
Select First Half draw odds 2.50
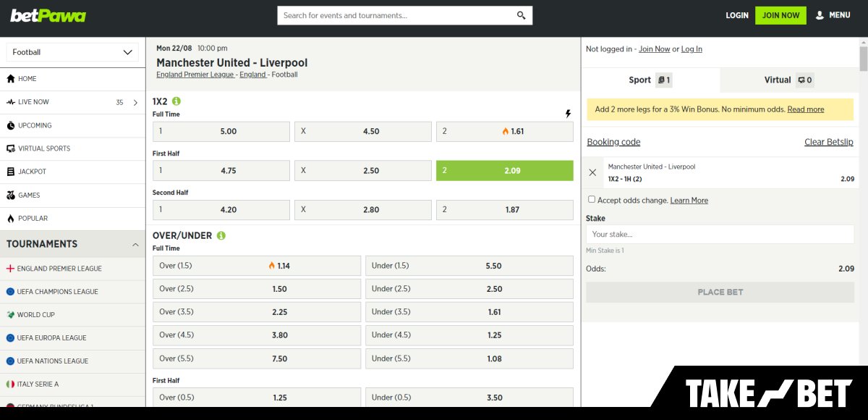(x=363, y=170)
